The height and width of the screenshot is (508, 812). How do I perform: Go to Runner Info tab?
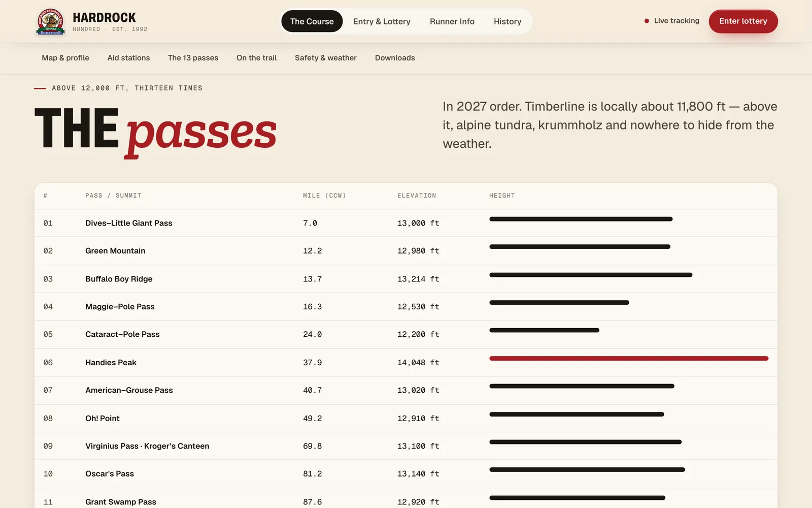pos(452,21)
